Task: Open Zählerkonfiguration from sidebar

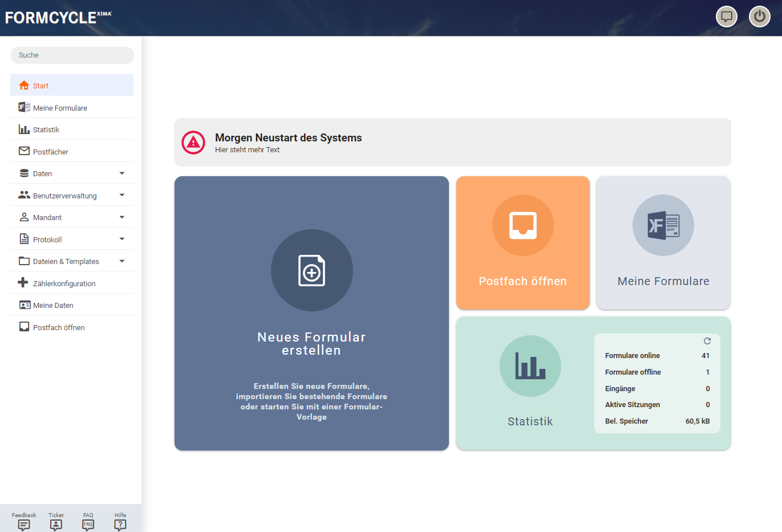Action: point(64,283)
